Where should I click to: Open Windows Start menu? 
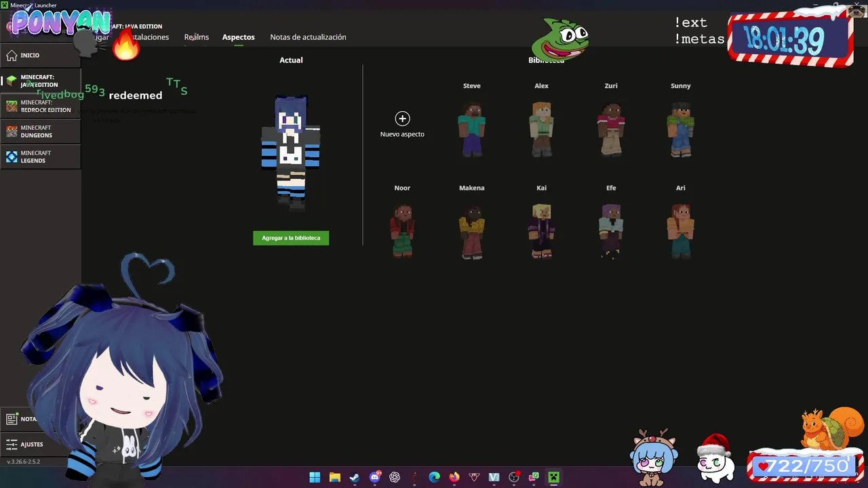tap(315, 477)
